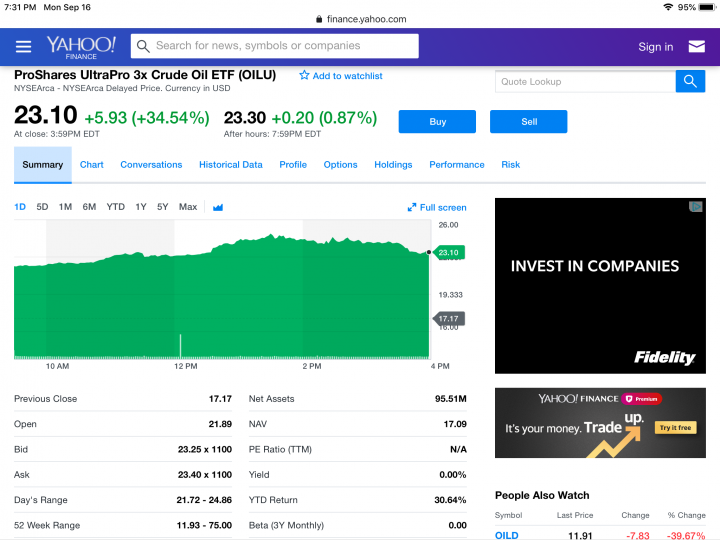
Task: Open the Risk tab
Action: (x=511, y=165)
